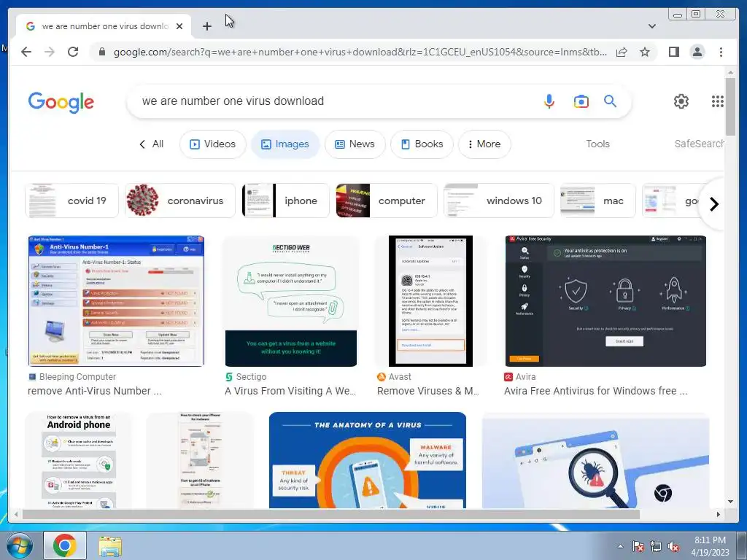
Task: Open the Avira Free Security image
Action: 605,301
